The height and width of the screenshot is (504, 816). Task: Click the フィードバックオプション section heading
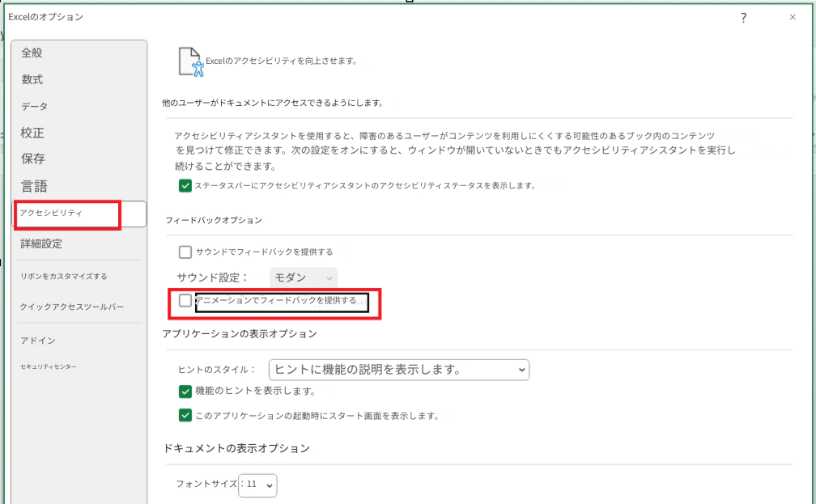(214, 221)
